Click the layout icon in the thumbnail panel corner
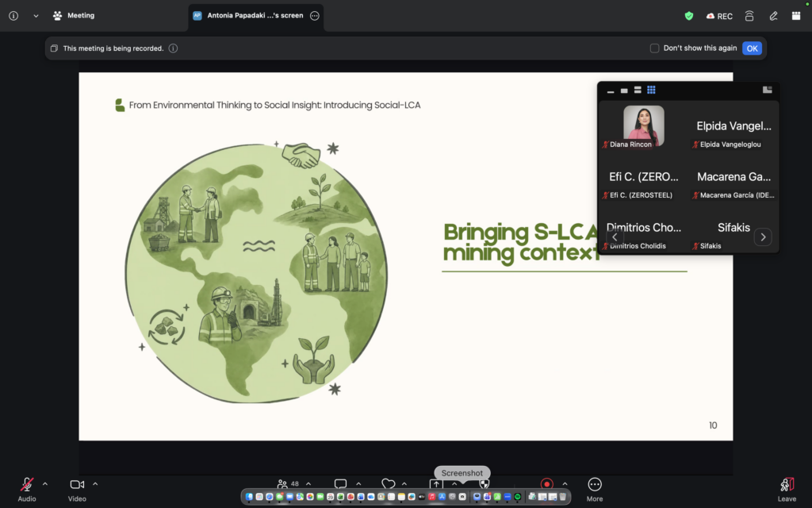Image resolution: width=812 pixels, height=508 pixels. coord(768,90)
